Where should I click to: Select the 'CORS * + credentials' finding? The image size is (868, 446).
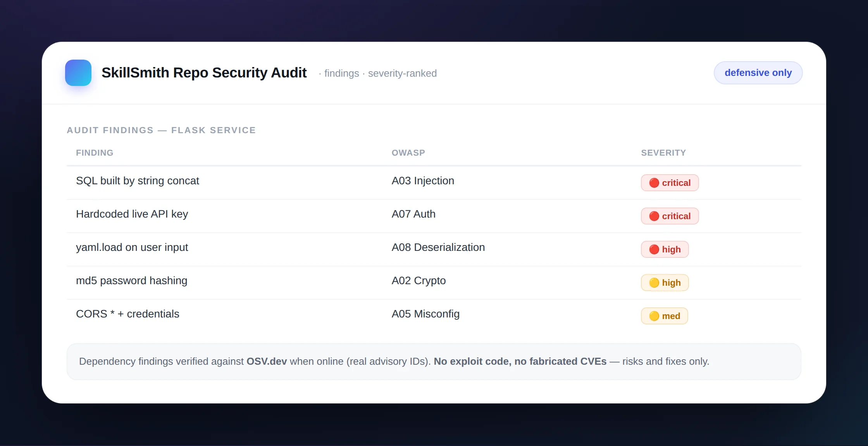click(x=127, y=314)
